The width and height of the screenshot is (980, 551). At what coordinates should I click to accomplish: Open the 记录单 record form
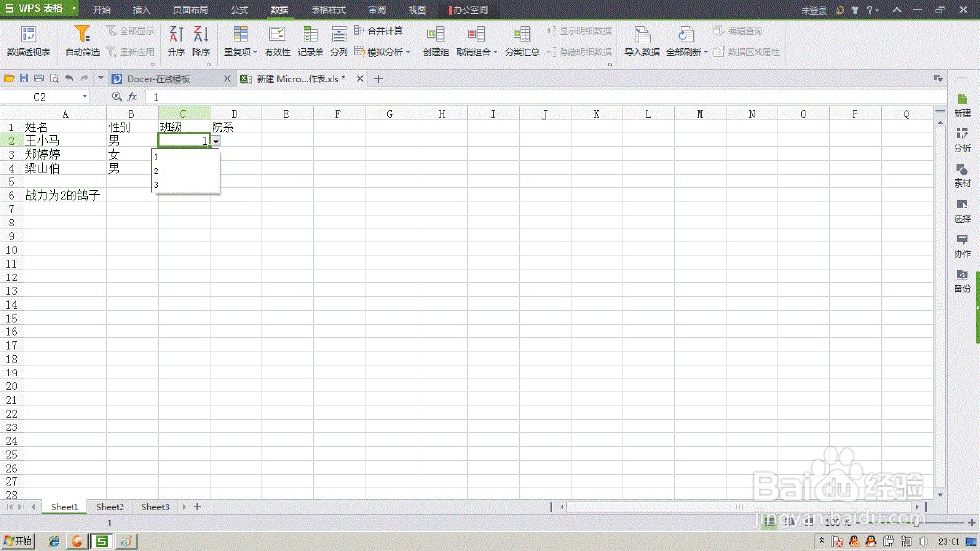pyautogui.click(x=310, y=41)
